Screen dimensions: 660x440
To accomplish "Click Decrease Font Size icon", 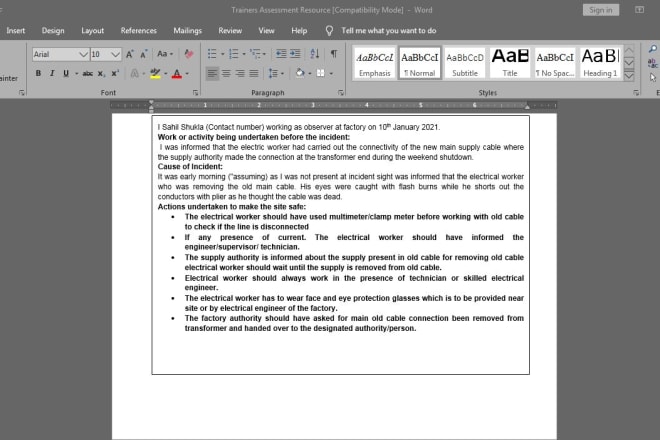I will pyautogui.click(x=144, y=54).
